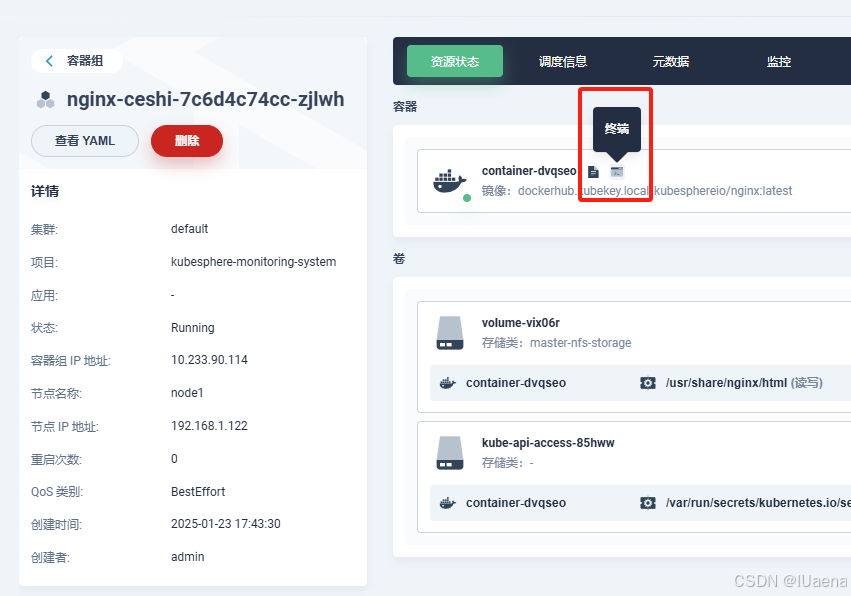Click volume-vix06r volume name
851x596 pixels.
click(x=520, y=323)
